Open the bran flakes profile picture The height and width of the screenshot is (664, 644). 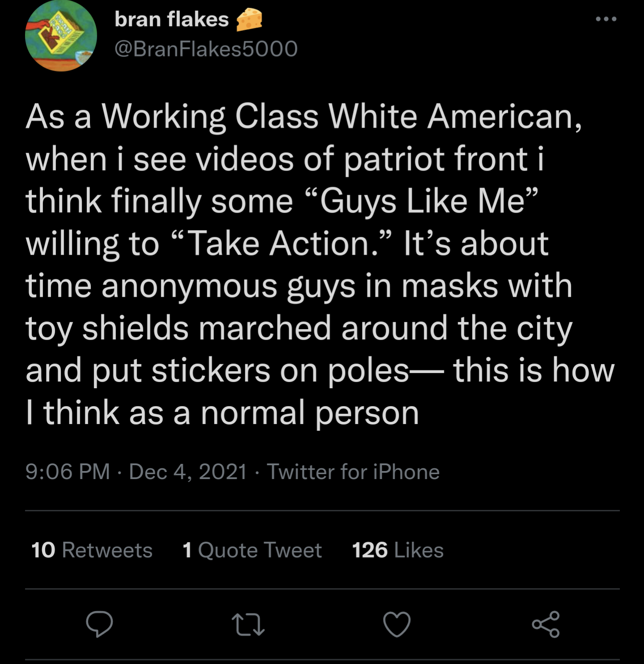[61, 36]
